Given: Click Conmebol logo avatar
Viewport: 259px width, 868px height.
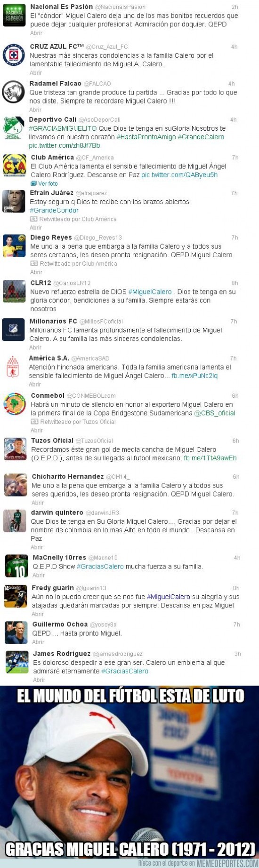Looking at the screenshot, I should (x=15, y=404).
